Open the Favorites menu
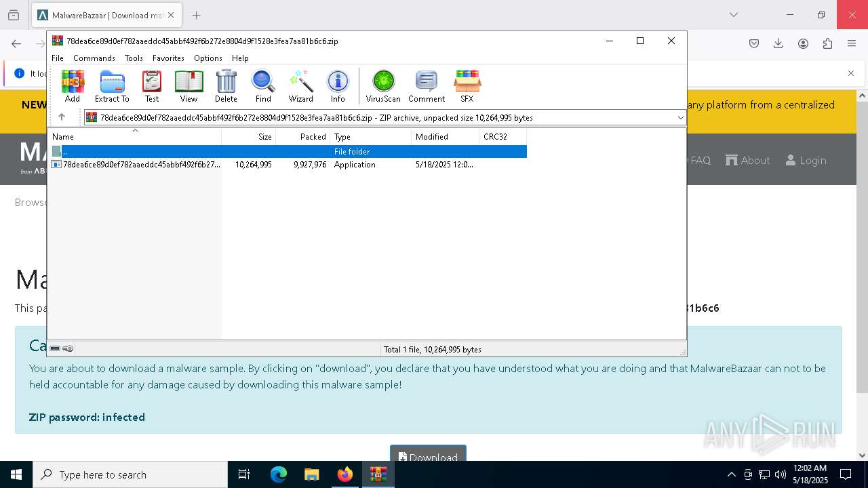Image resolution: width=868 pixels, height=488 pixels. (x=168, y=58)
